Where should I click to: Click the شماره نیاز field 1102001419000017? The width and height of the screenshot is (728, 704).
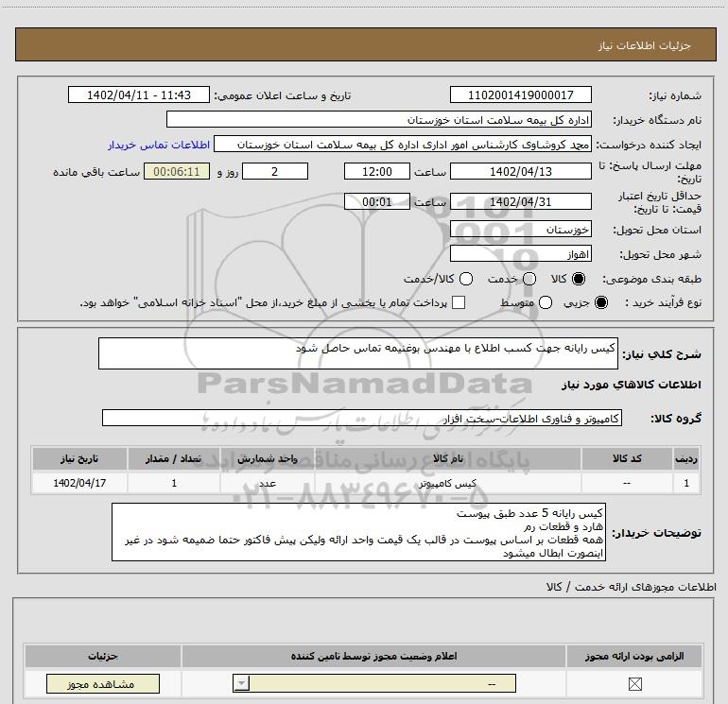520,95
